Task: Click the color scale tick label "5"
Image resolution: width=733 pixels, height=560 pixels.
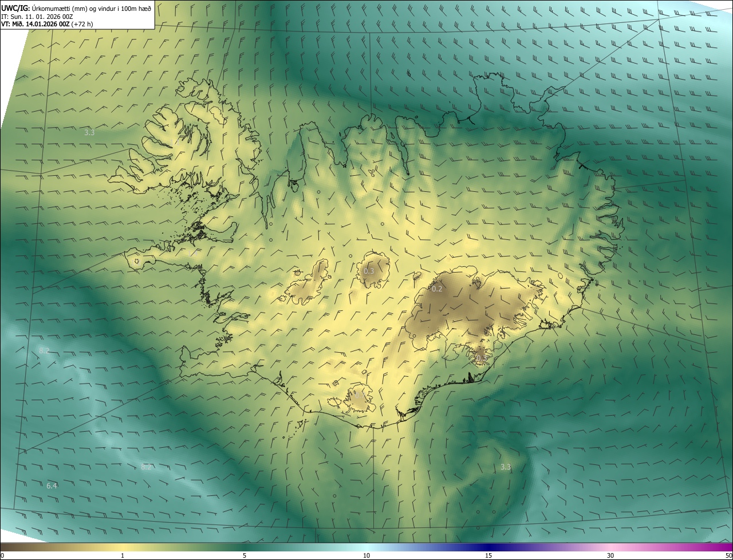Action: (x=245, y=556)
